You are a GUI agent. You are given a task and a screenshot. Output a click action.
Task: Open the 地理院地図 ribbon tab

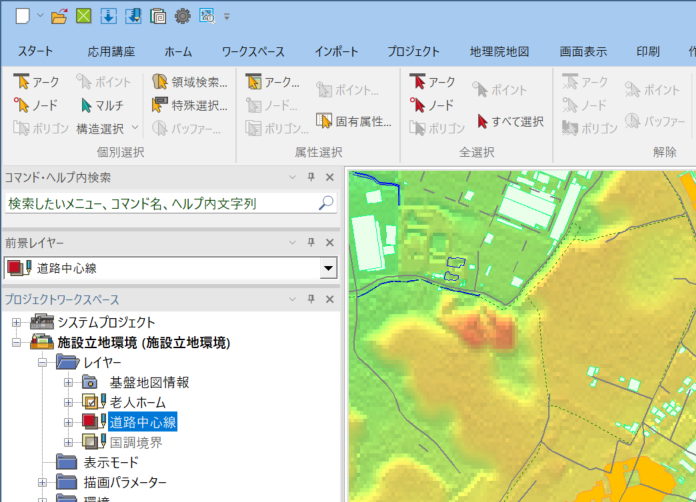click(x=498, y=51)
